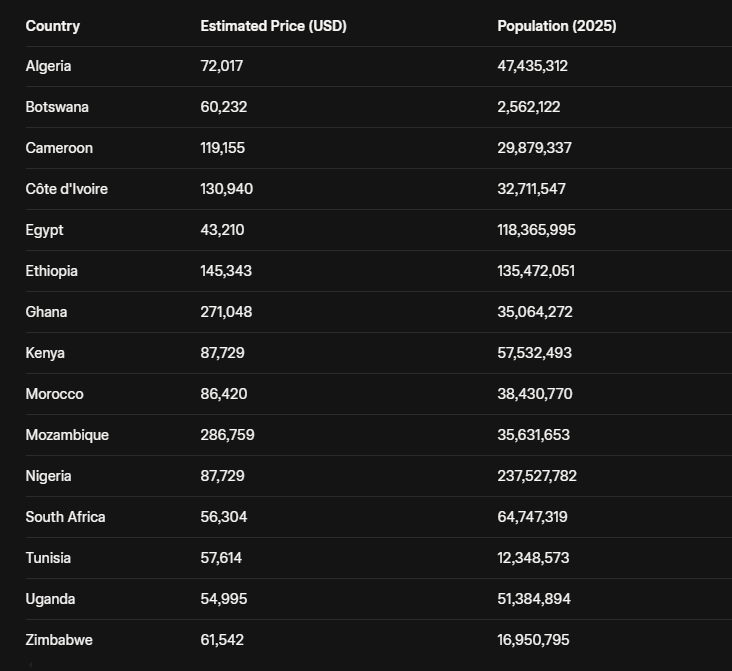Click Cameroon's price value 119,155

[x=222, y=148]
